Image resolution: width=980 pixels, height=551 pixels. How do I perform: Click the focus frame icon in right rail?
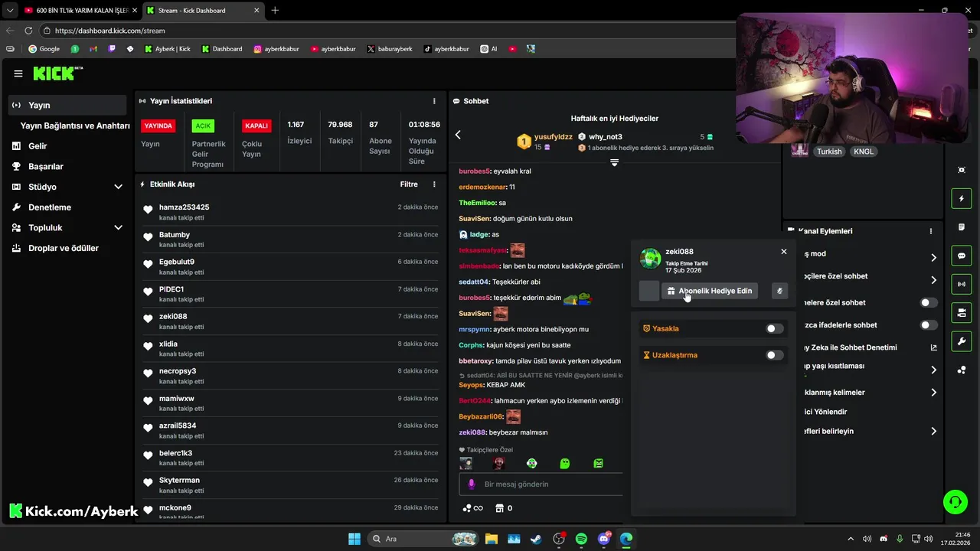pos(962,170)
